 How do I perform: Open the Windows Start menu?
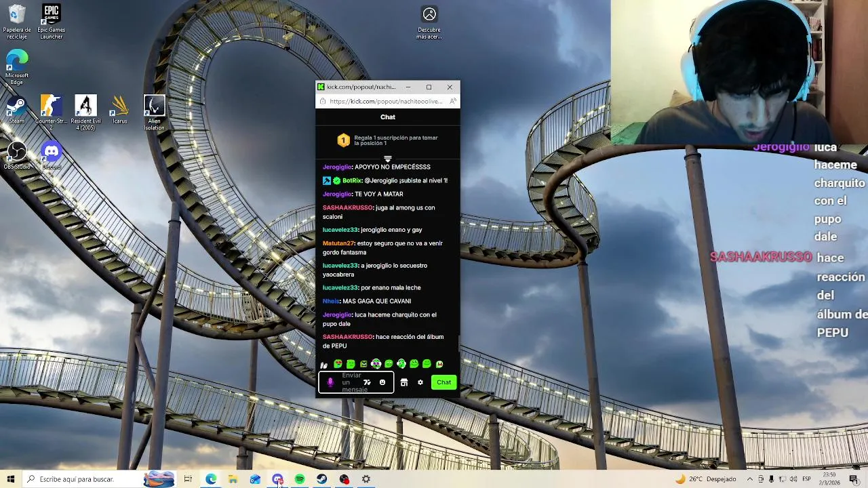pos(10,479)
